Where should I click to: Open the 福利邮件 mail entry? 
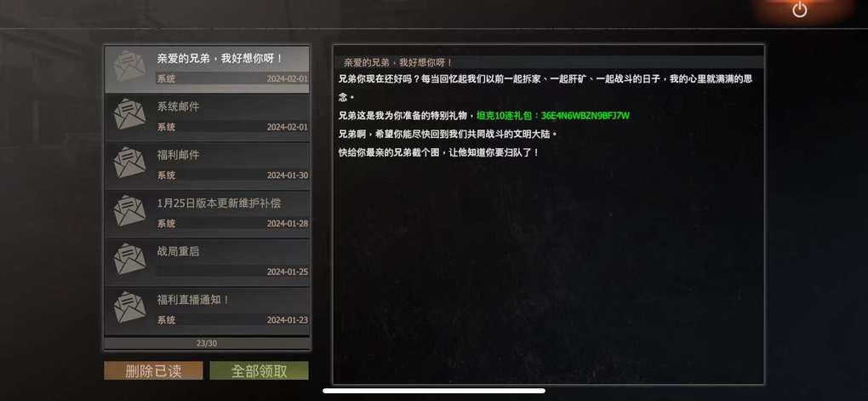click(x=207, y=166)
